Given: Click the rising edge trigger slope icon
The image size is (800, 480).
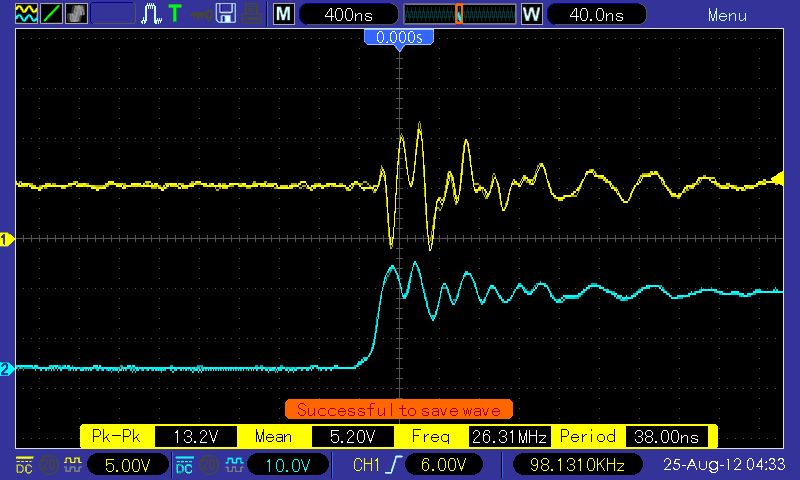Looking at the screenshot, I should click(394, 465).
